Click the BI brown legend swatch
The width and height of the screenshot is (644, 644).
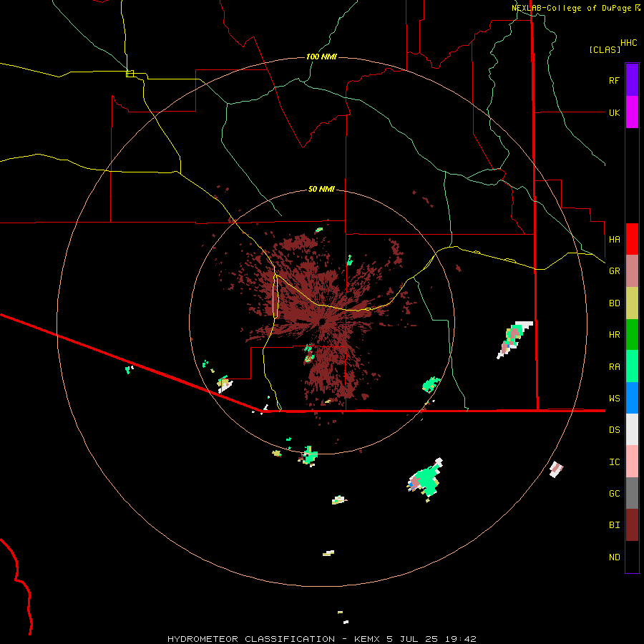[x=632, y=525]
